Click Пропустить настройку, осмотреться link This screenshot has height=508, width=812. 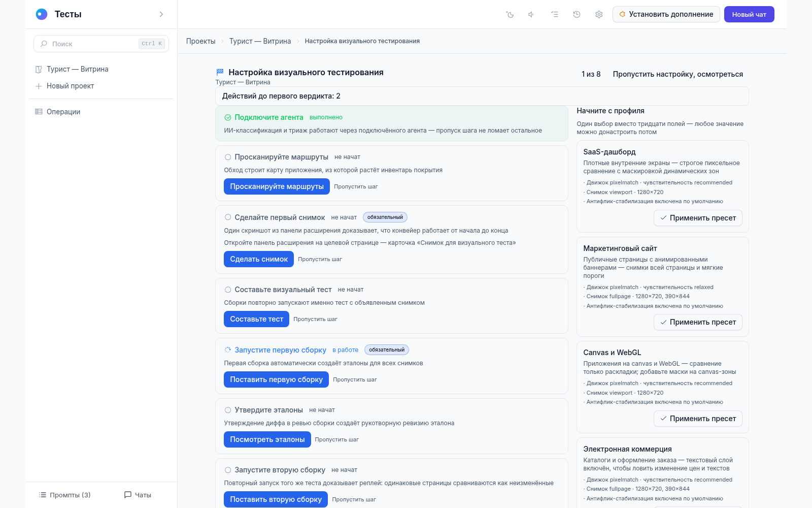coord(678,74)
